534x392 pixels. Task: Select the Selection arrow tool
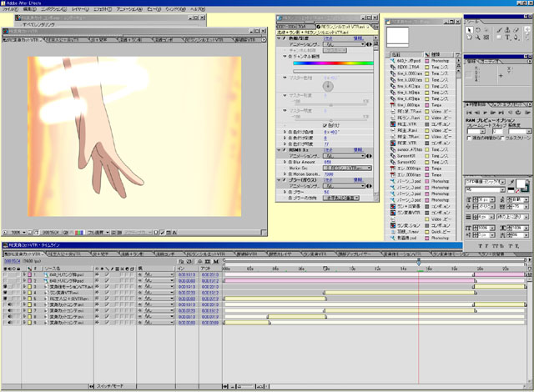point(469,30)
